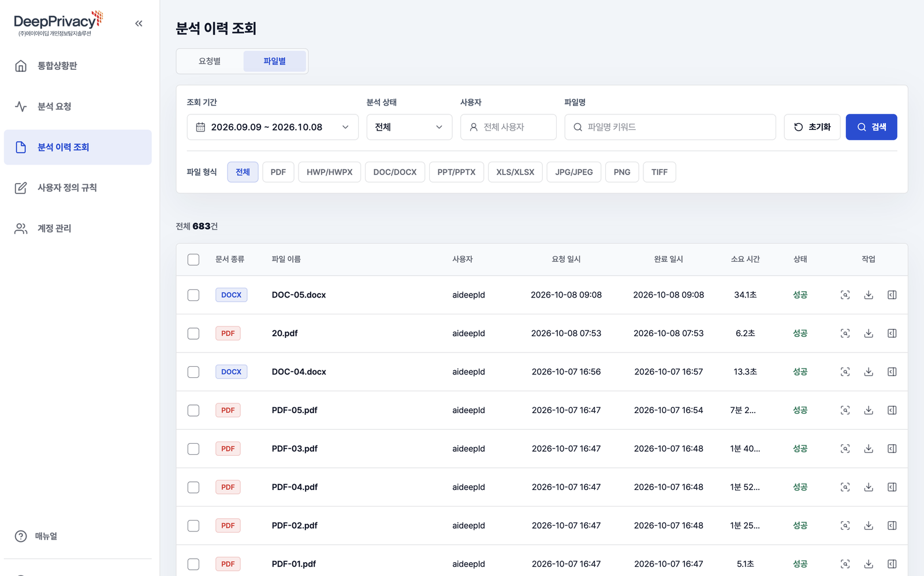Viewport: 924px width, 576px height.
Task: Click the DeepPrivacy logo
Action: (58, 24)
